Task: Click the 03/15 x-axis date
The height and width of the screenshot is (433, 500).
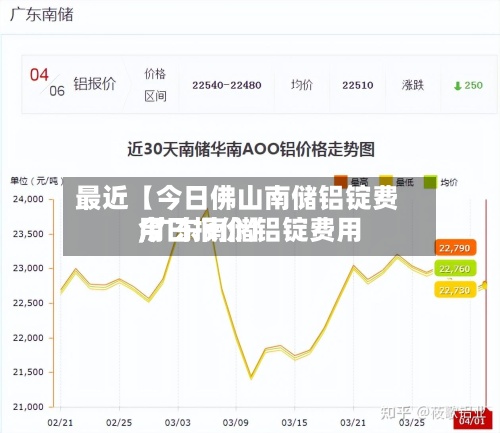Action: pyautogui.click(x=294, y=423)
